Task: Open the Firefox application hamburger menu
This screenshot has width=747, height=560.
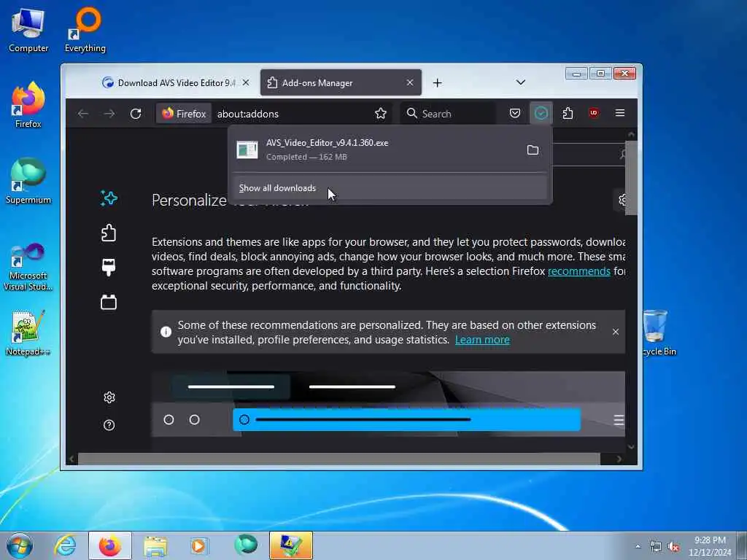Action: 620,113
